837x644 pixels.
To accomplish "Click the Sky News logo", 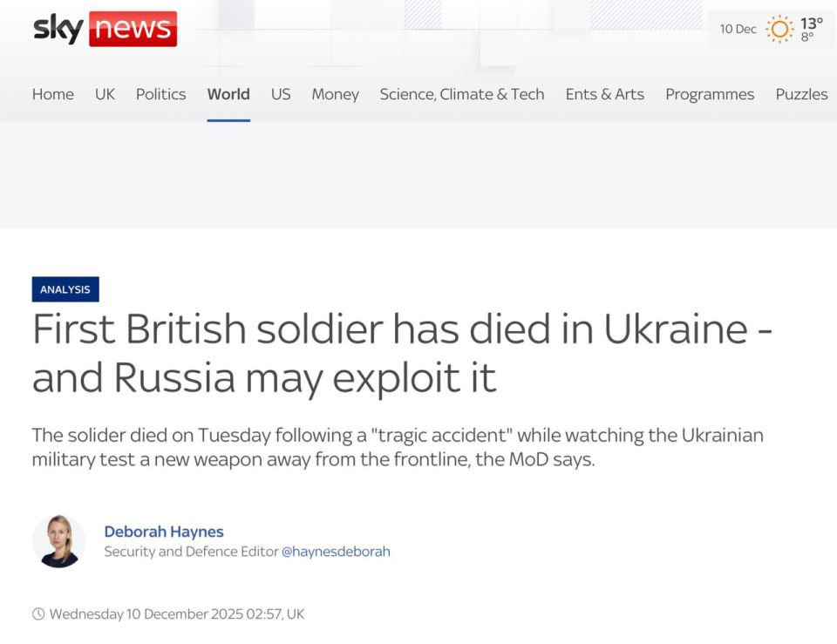I will (105, 29).
